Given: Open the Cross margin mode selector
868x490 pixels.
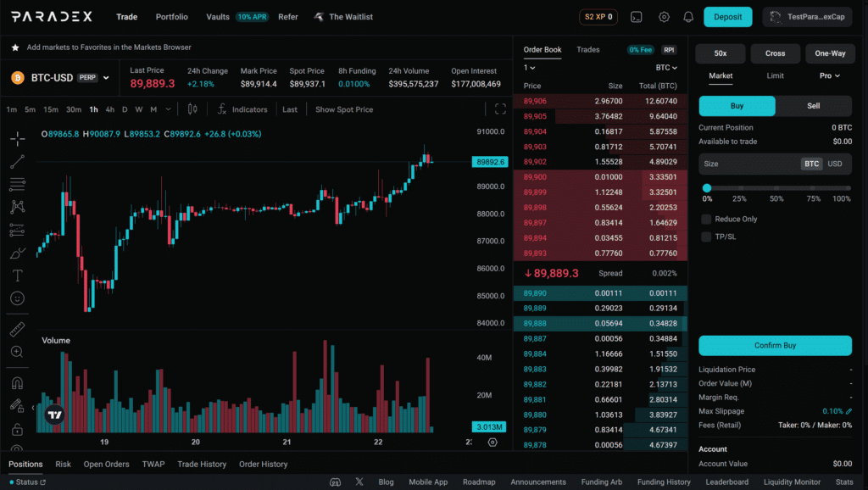Looking at the screenshot, I should tap(775, 53).
